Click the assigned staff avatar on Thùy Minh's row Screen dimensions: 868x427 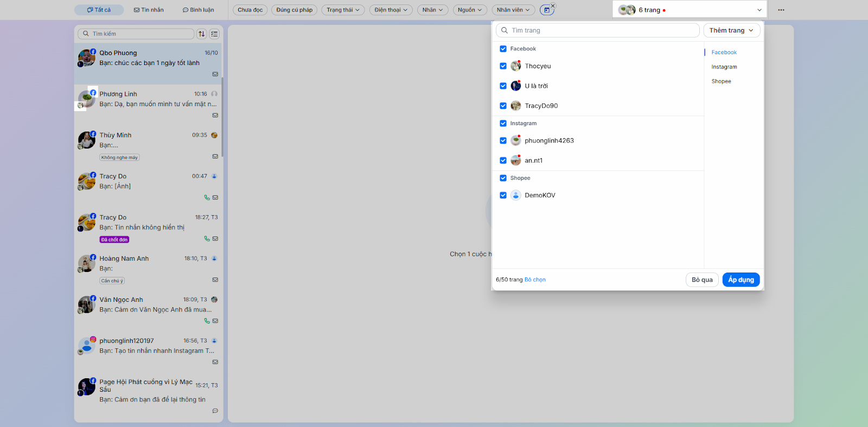click(x=214, y=135)
